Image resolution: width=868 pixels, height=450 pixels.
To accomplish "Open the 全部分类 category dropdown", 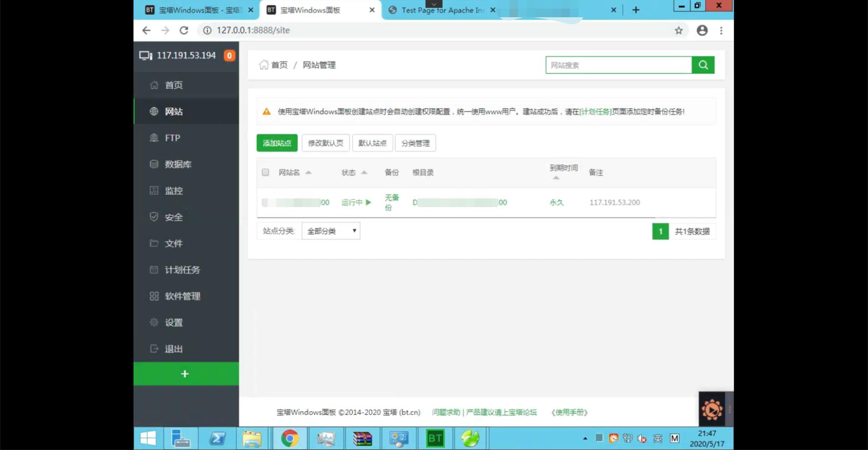I will [331, 231].
